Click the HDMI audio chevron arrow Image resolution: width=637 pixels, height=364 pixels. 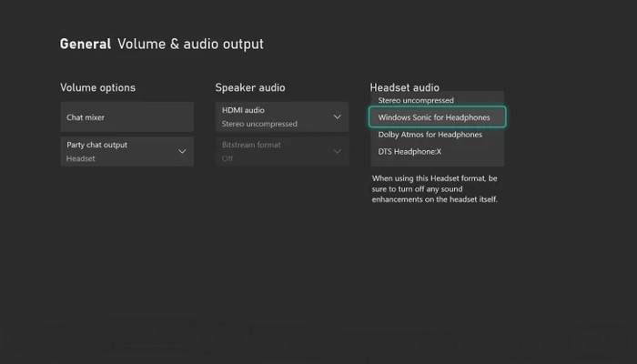338,117
